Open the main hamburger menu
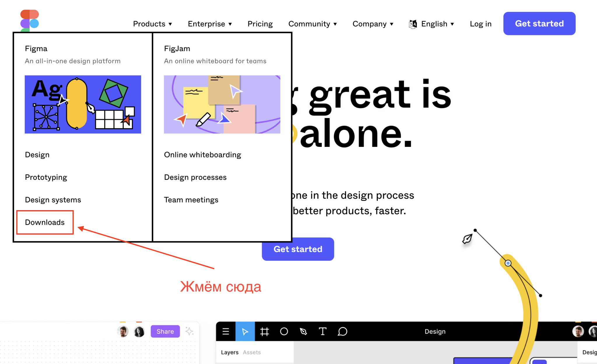 [226, 332]
